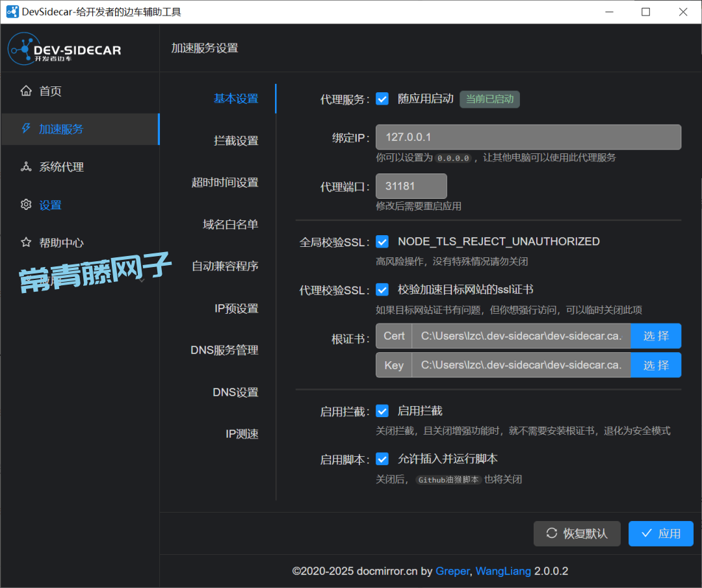Click the home icon beside 首页
Screen dimensions: 702x588
pos(26,91)
